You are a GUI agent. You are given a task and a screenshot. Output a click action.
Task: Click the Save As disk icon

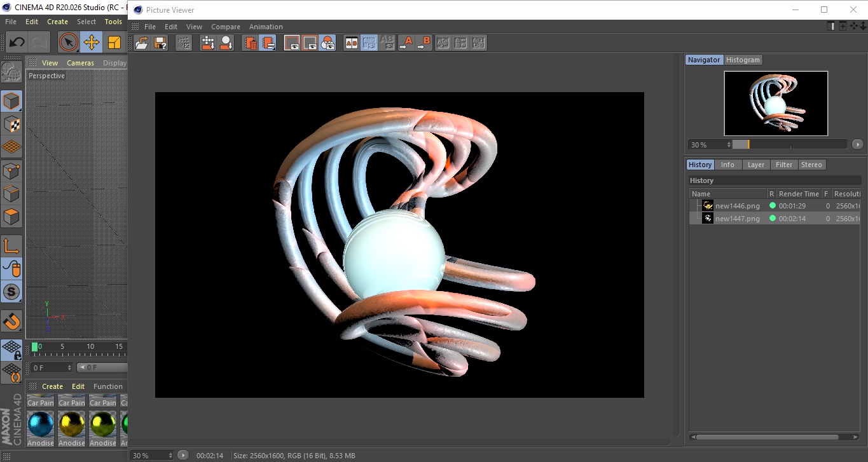[160, 43]
